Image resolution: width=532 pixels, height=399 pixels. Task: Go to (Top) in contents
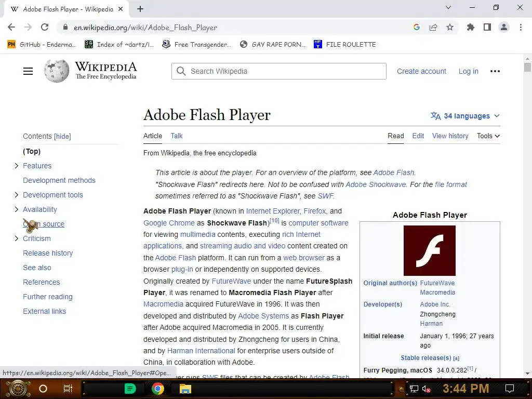[x=32, y=151]
